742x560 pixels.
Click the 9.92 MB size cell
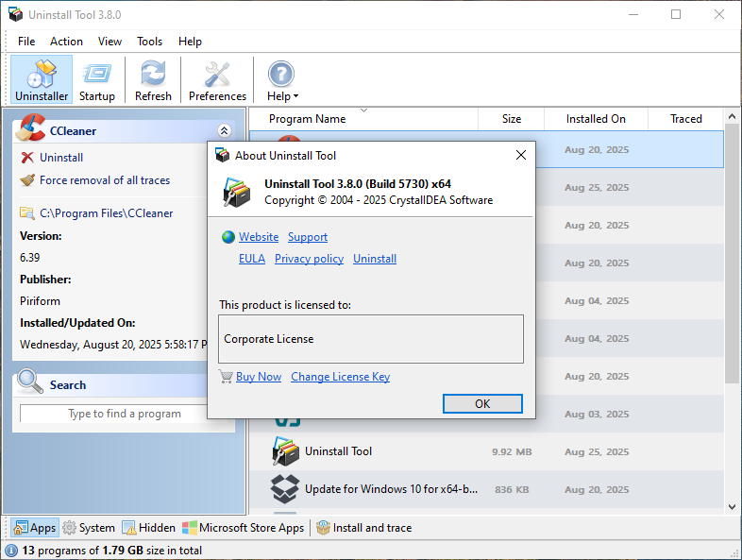(x=512, y=452)
